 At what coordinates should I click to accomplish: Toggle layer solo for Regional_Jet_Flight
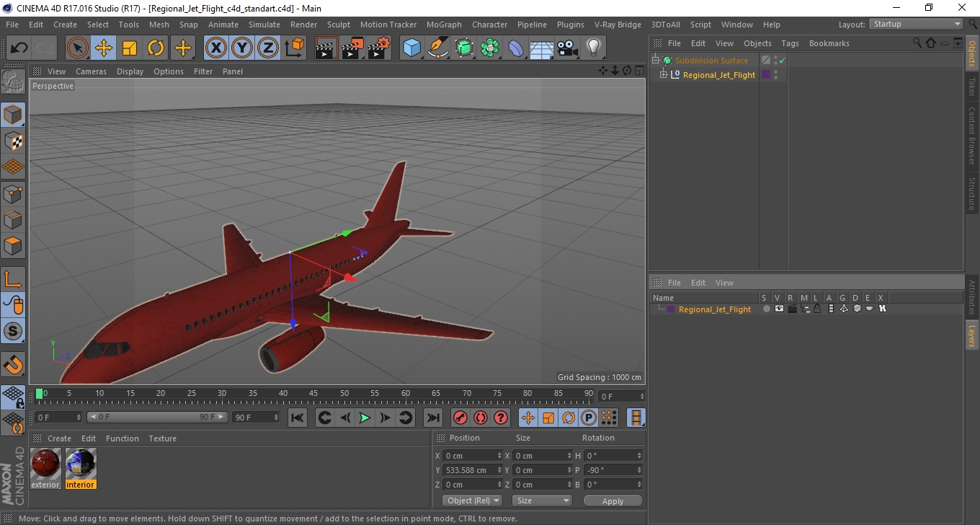tap(767, 309)
